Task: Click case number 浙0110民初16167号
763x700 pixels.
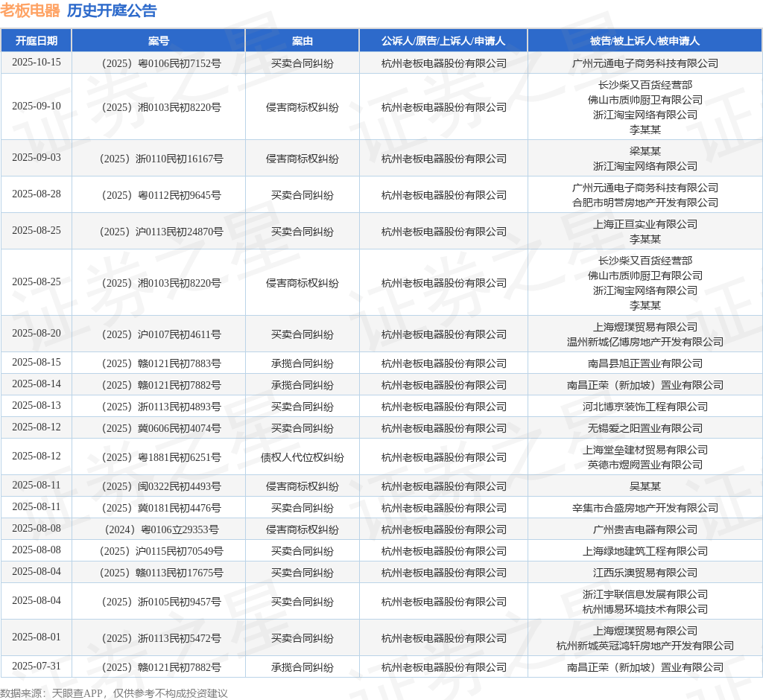Action: [162, 159]
